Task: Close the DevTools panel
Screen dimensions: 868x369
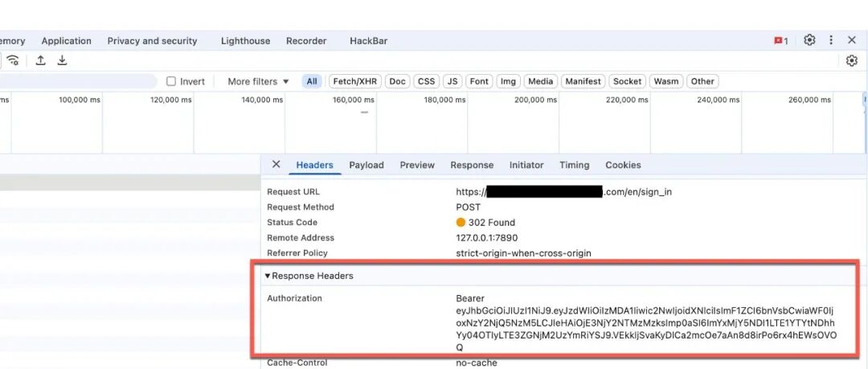Action: 852,40
